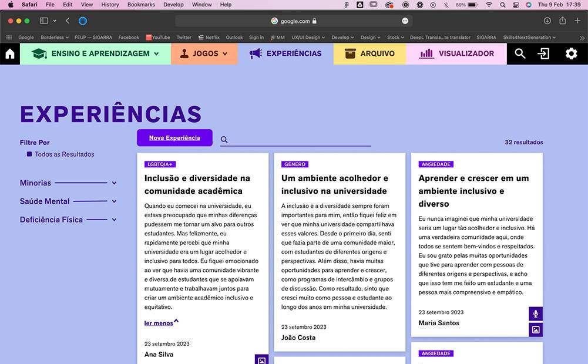Click image icon on Maria Santos card
Viewport: 588px width, 364px height.
[535, 330]
